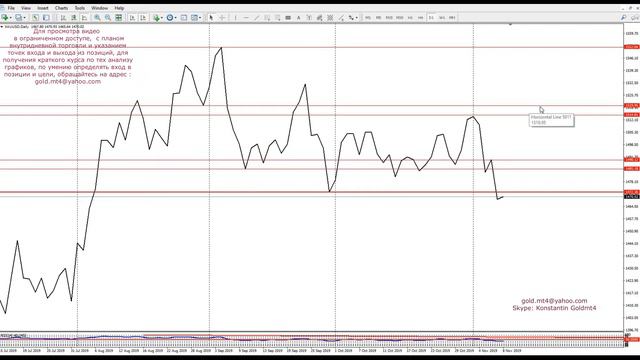Open the Tools menu

pyautogui.click(x=80, y=8)
